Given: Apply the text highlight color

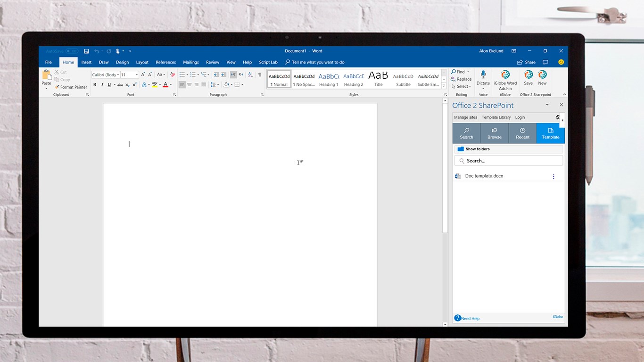Looking at the screenshot, I should point(154,85).
